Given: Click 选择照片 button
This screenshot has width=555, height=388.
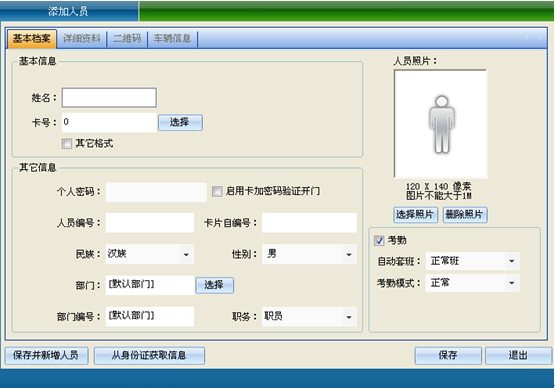Looking at the screenshot, I should pyautogui.click(x=415, y=215).
